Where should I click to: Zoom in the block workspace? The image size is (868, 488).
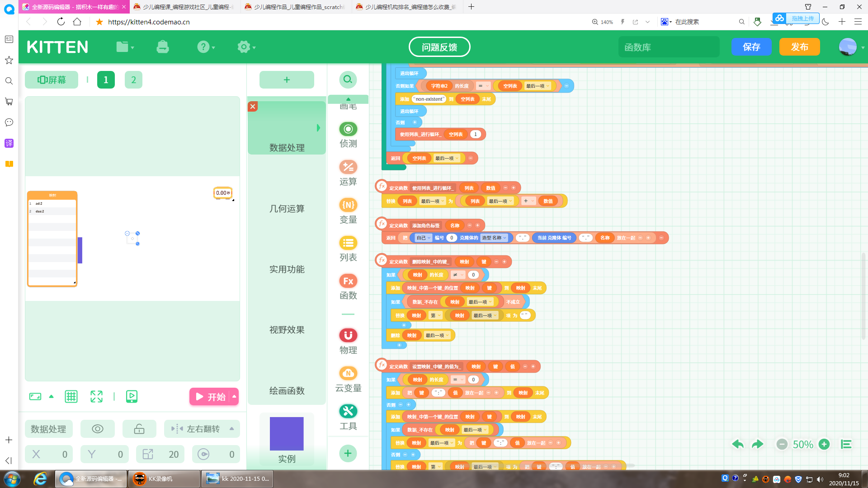point(824,444)
